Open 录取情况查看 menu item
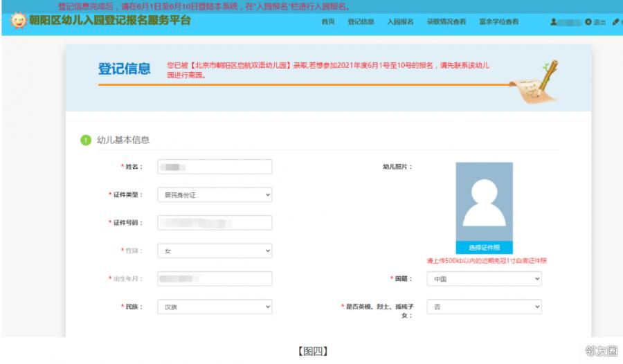623x364 pixels. [446, 22]
